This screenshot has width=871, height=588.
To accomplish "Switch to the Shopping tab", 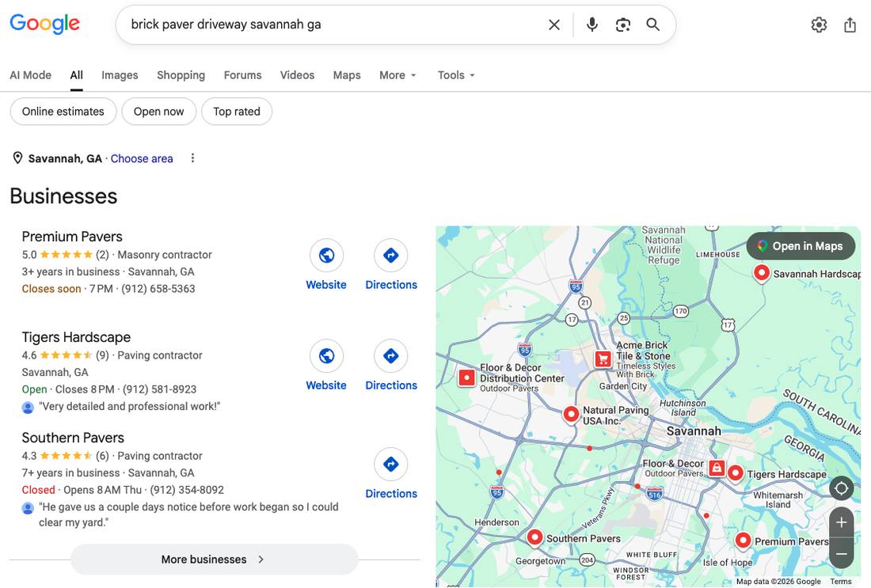I will (x=181, y=75).
